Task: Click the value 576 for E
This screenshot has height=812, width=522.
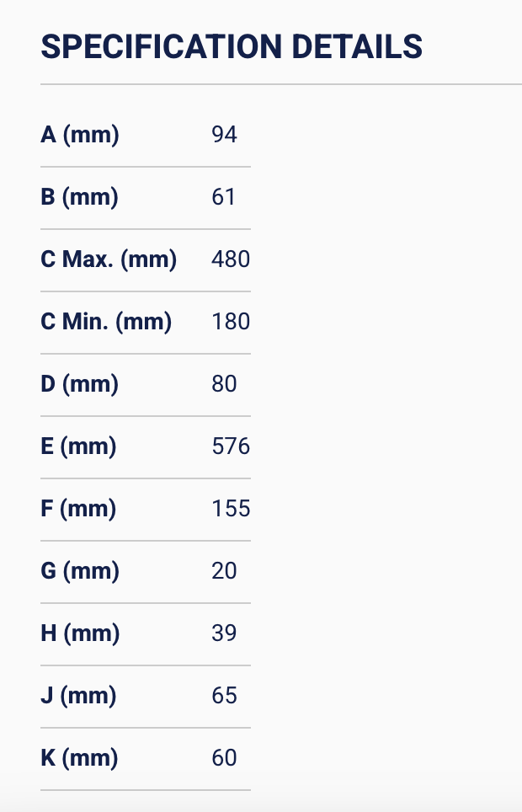Action: (231, 446)
